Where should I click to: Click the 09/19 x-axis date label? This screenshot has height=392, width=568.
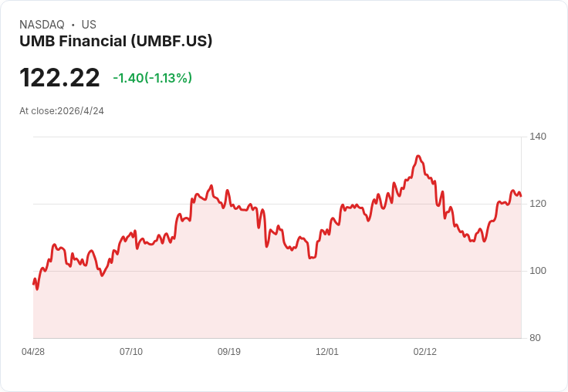[229, 351]
